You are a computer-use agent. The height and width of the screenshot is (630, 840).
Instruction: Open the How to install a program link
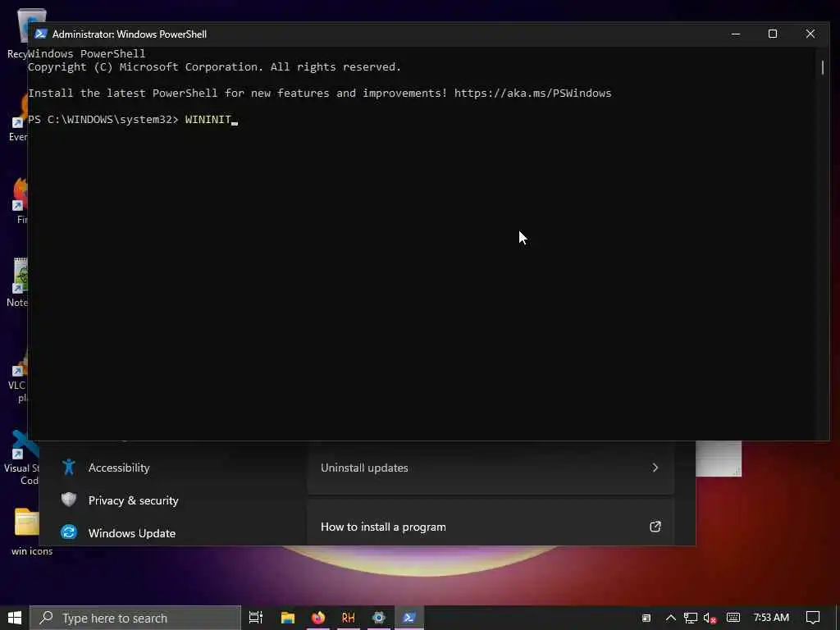(x=491, y=527)
